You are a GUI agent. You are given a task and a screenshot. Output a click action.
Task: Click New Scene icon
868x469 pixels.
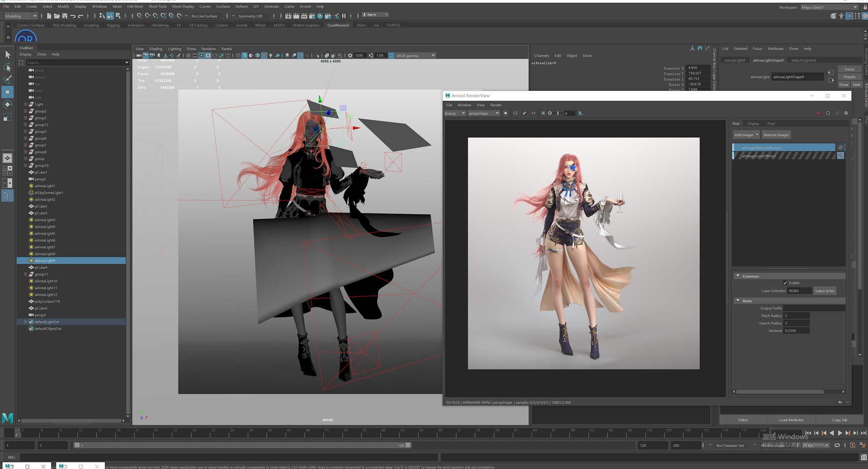(x=49, y=16)
